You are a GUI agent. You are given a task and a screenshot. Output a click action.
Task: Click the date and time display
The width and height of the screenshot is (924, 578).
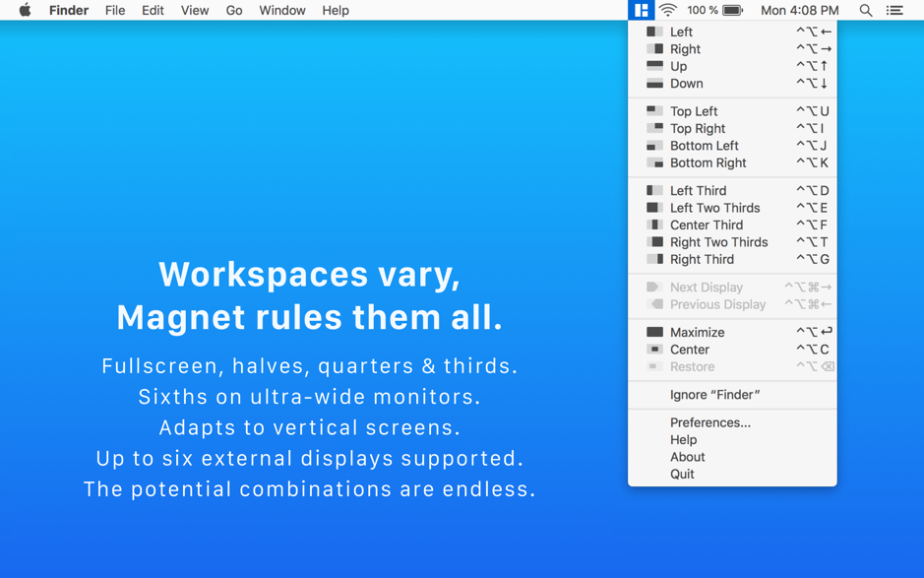[x=799, y=11]
